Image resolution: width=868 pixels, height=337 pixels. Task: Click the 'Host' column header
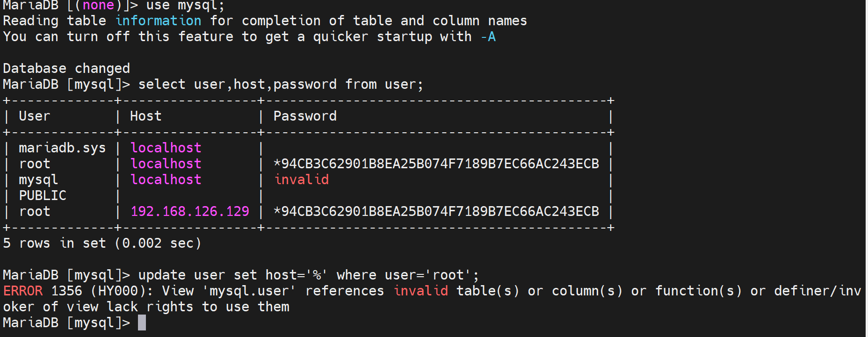click(x=145, y=116)
